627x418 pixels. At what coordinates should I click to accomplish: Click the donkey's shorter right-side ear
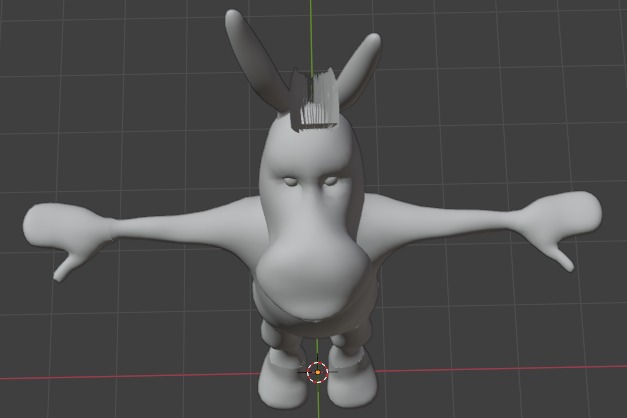pos(359,70)
